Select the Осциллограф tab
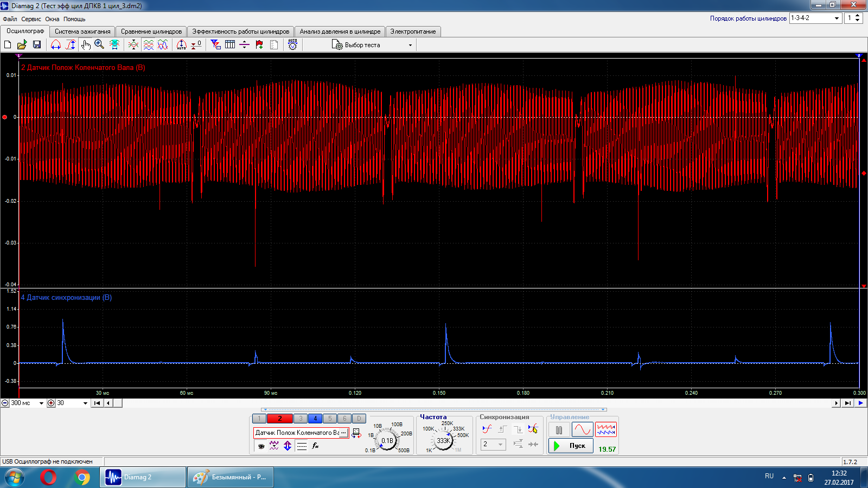 point(25,31)
